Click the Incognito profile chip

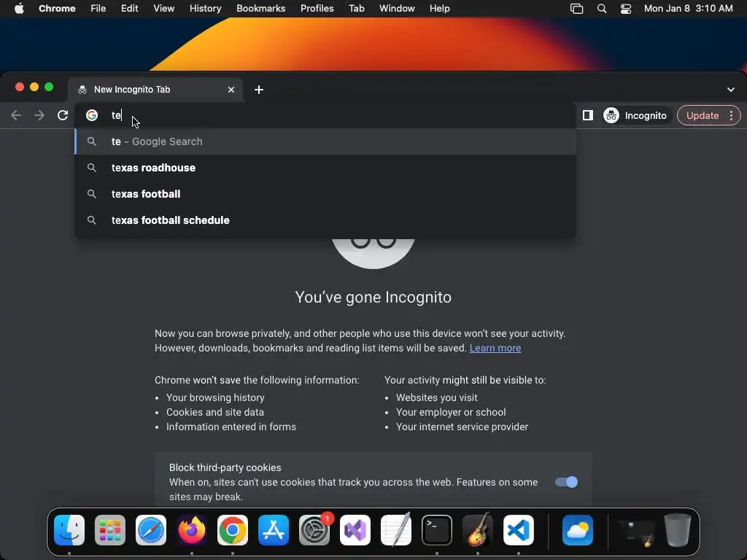pyautogui.click(x=635, y=115)
